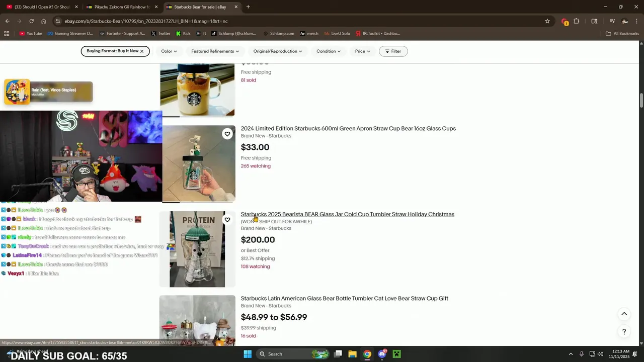Screen dimensions: 644x362
Task: Open the LiveU Solo bookmark
Action: 337,34
